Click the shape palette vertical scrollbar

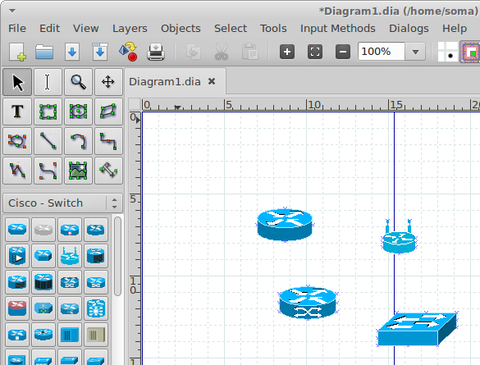[117, 256]
